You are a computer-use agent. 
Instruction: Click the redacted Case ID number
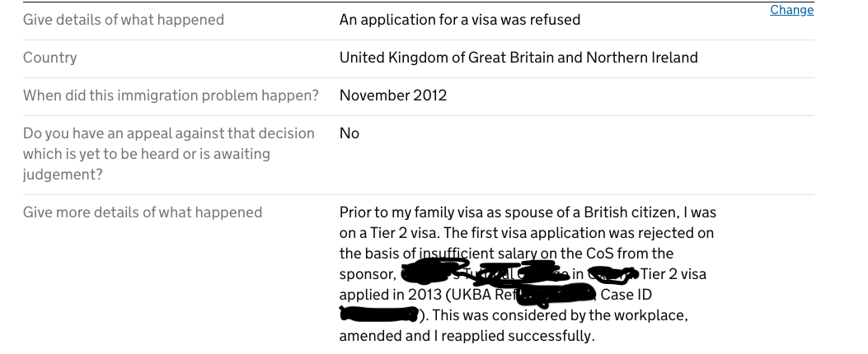pyautogui.click(x=379, y=314)
